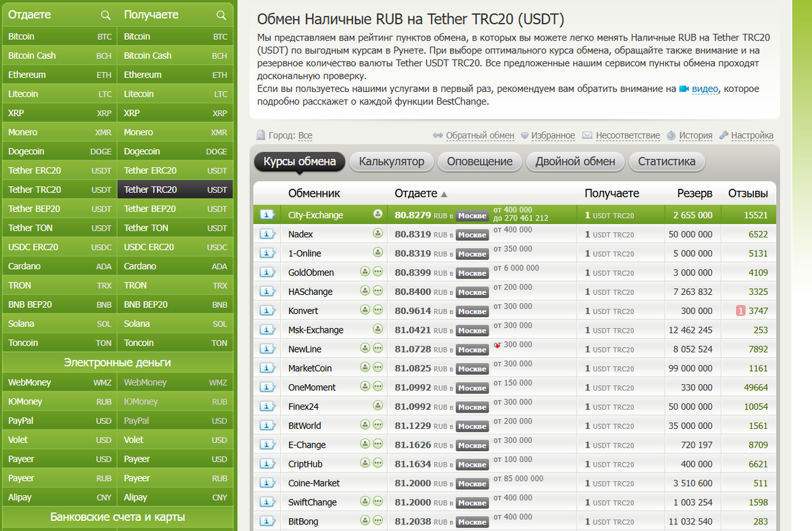Click the three-dots icon on the HASchange row
Viewport: 812px width, 531px height.
[x=377, y=291]
